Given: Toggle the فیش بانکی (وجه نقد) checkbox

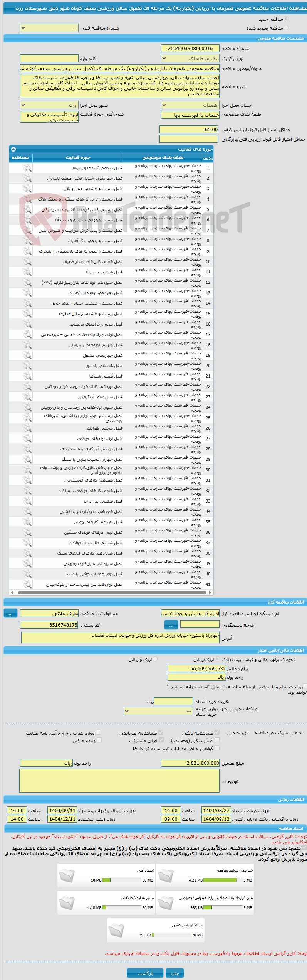Looking at the screenshot, I should pos(217,740).
